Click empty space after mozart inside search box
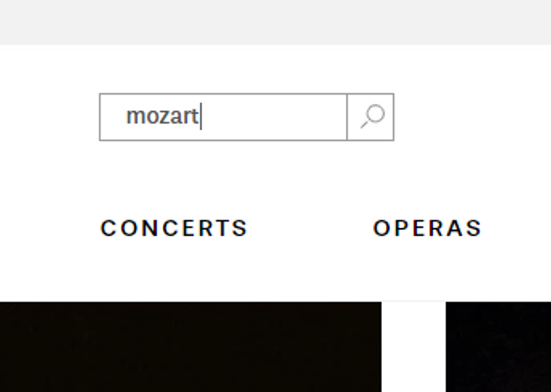Screen dimensions: 551x392 [274, 117]
